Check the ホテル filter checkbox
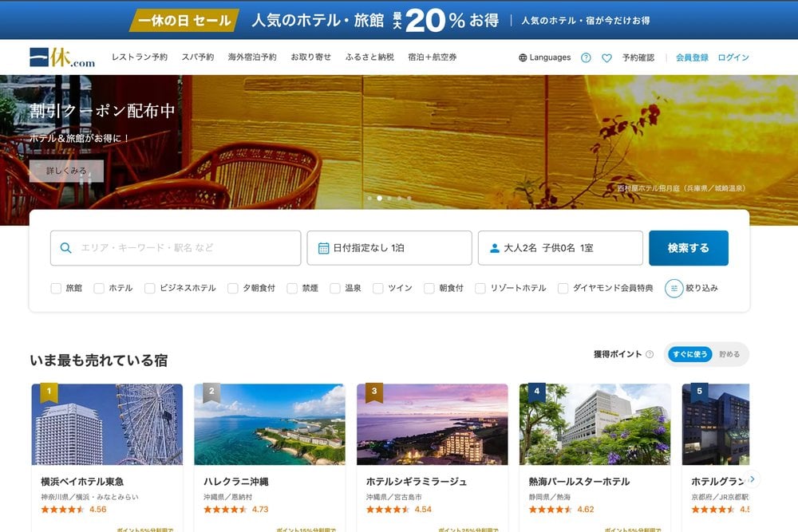Image resolution: width=798 pixels, height=532 pixels. tap(99, 289)
